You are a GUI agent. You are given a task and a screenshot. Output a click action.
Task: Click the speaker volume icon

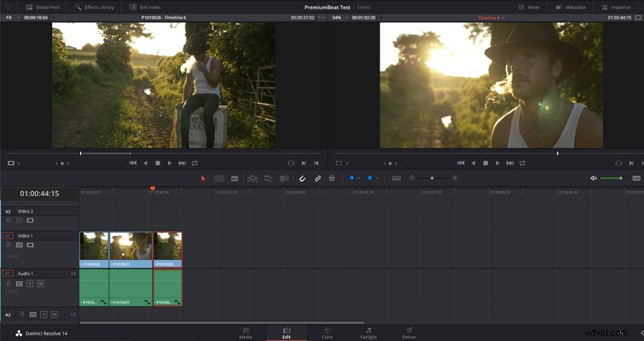[594, 178]
